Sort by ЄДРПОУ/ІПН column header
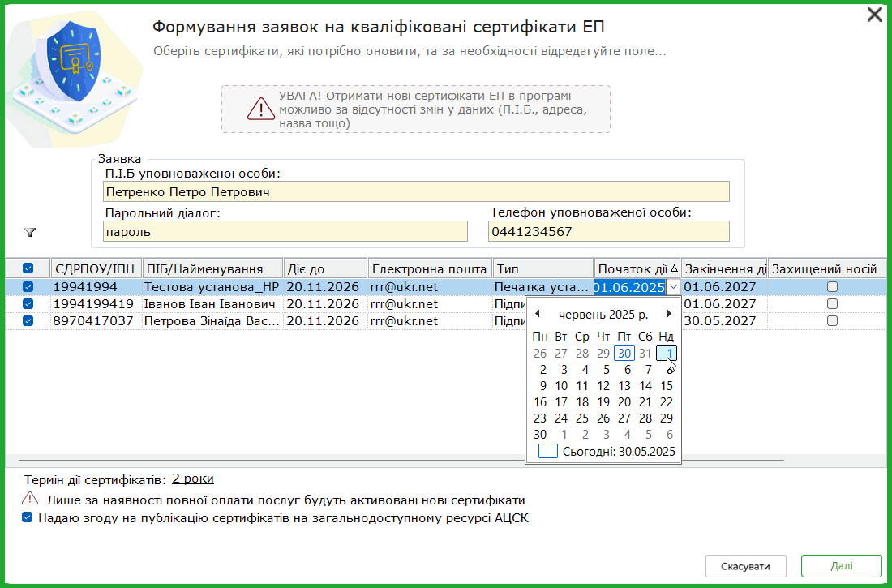This screenshot has width=892, height=588. pyautogui.click(x=96, y=268)
